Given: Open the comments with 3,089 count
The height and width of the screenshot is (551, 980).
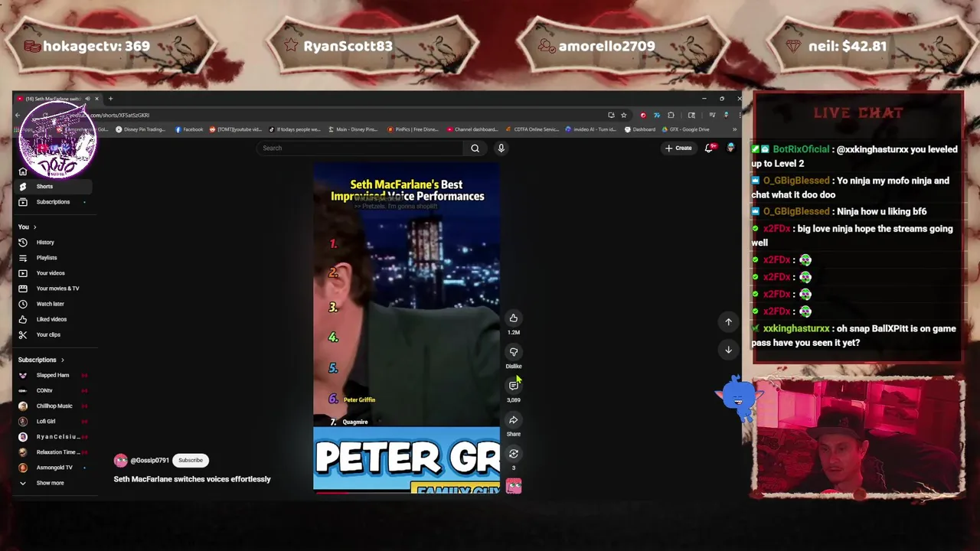Looking at the screenshot, I should pyautogui.click(x=514, y=386).
